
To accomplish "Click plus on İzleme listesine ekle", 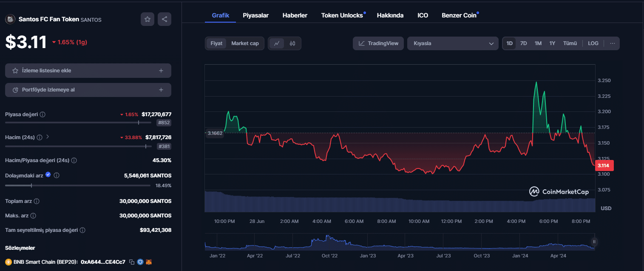I will [161, 71].
